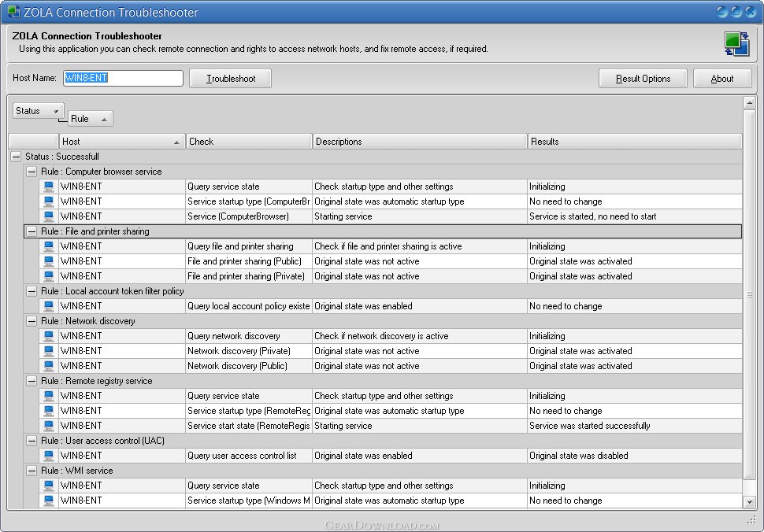Click the Host Name input field
This screenshot has width=764, height=532.
tap(123, 78)
